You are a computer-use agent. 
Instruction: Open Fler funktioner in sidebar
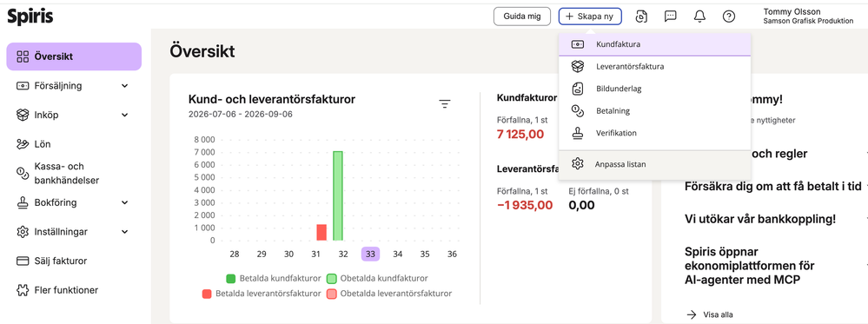66,289
